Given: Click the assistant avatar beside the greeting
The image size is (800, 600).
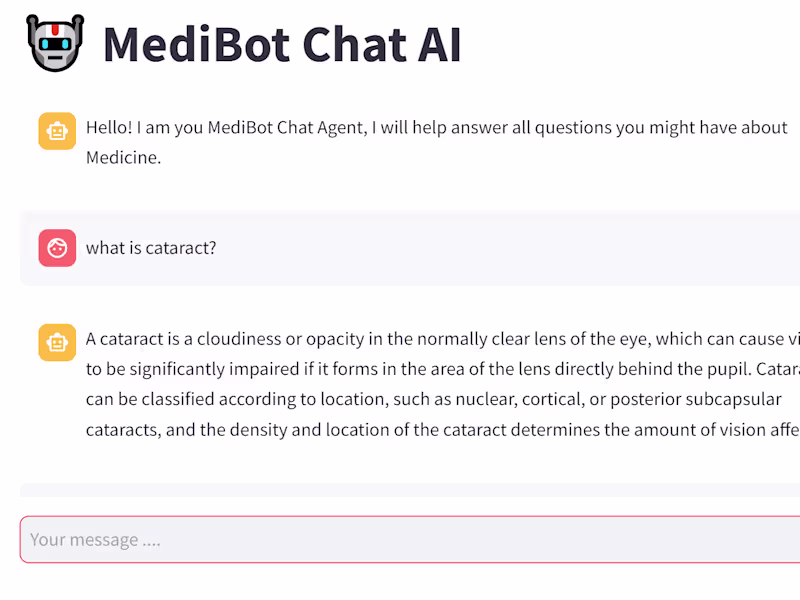Looking at the screenshot, I should point(57,131).
